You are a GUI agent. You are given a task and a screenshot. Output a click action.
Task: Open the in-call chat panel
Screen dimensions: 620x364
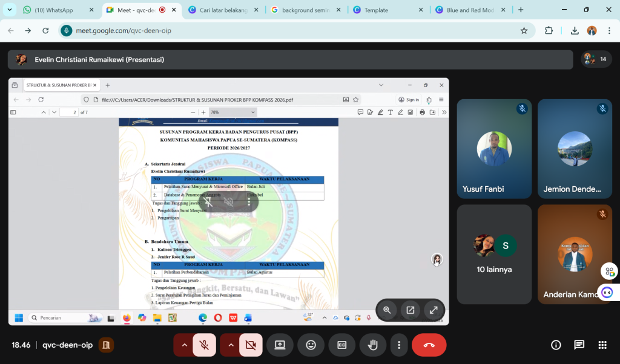[579, 345]
